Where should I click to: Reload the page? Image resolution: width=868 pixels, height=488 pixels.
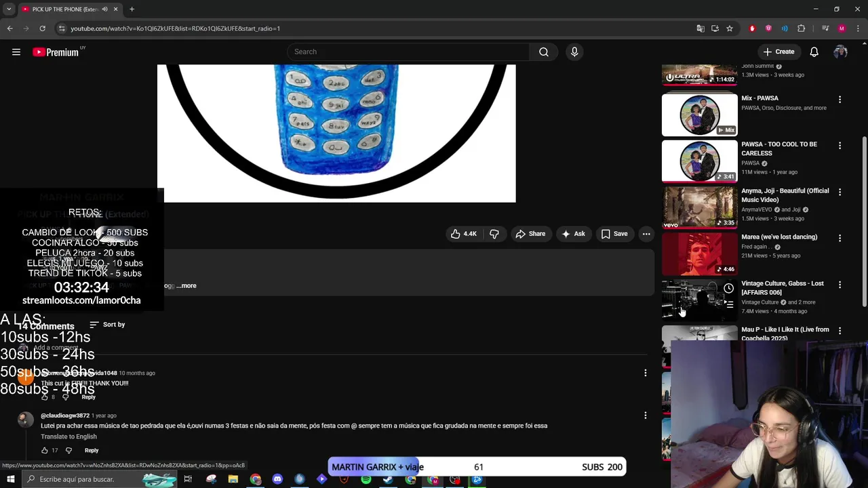(x=42, y=28)
